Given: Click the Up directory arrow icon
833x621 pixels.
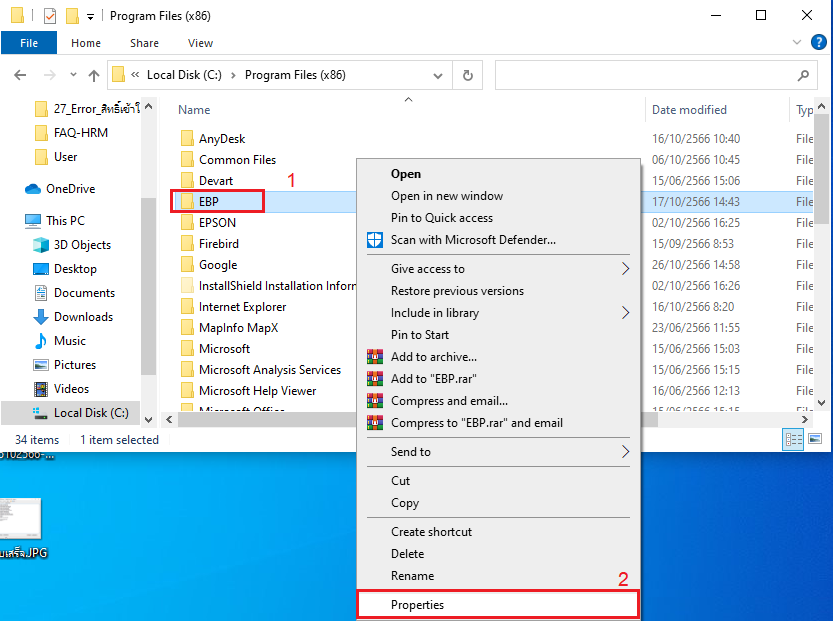Looking at the screenshot, I should [x=94, y=75].
